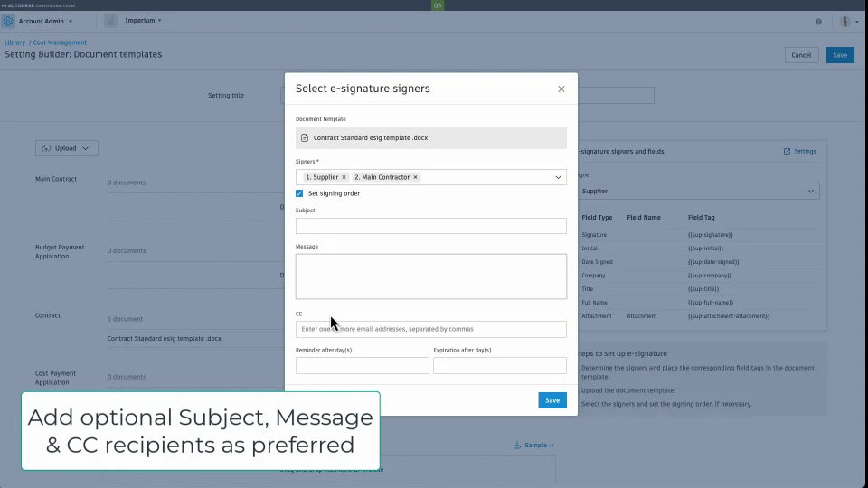Screen dimensions: 868x488
Task: Uncheck the Set signing order checkbox
Action: click(x=299, y=193)
